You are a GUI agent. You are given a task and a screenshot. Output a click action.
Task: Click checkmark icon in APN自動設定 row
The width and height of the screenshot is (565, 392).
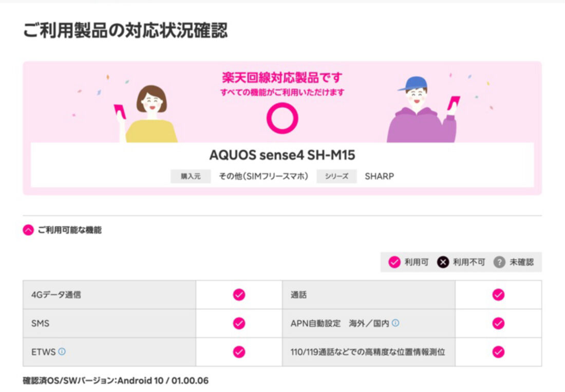(498, 323)
